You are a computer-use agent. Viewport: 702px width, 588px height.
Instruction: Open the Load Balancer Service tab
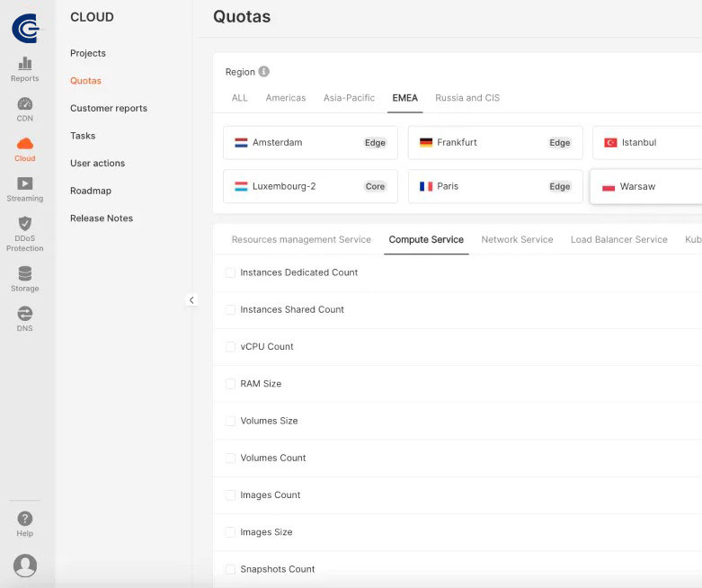618,240
